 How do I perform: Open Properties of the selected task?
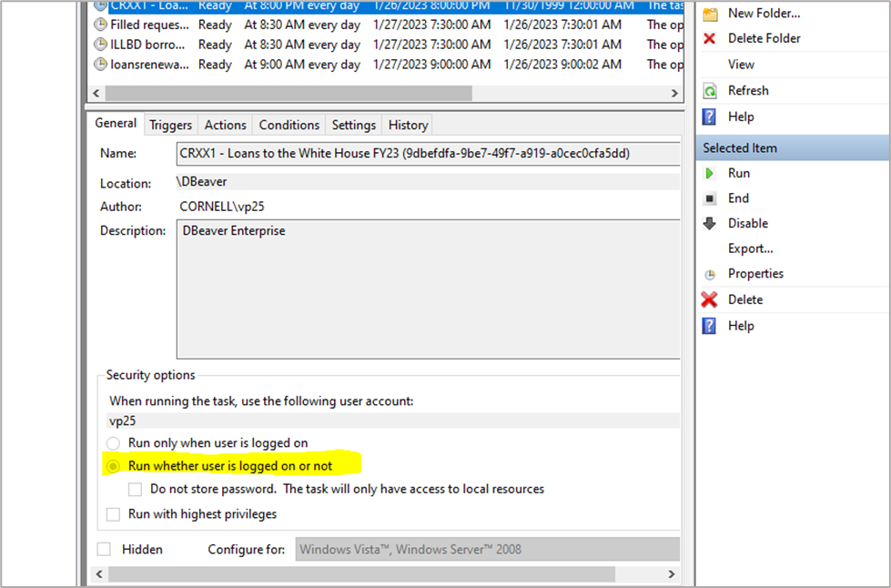pos(755,274)
